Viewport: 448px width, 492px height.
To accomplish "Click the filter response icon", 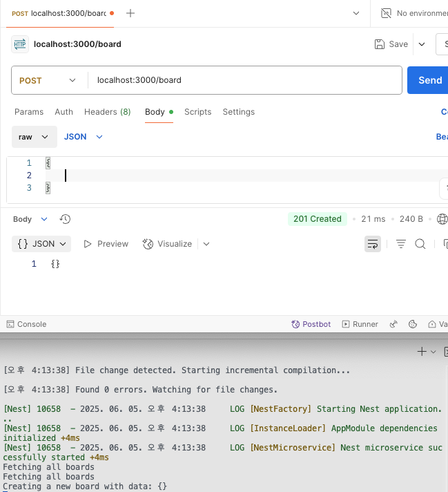I will tap(400, 244).
